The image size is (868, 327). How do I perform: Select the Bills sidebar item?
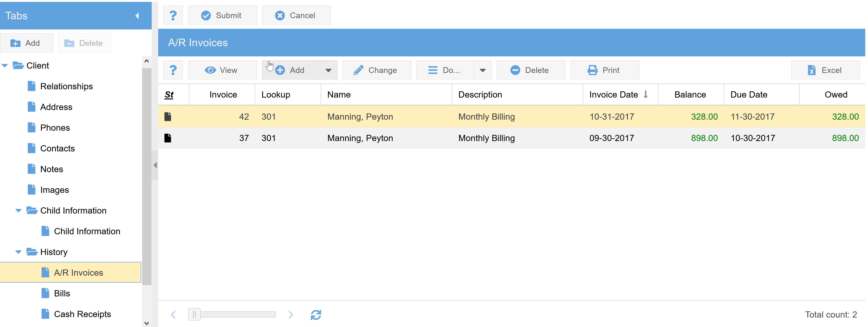click(x=62, y=293)
